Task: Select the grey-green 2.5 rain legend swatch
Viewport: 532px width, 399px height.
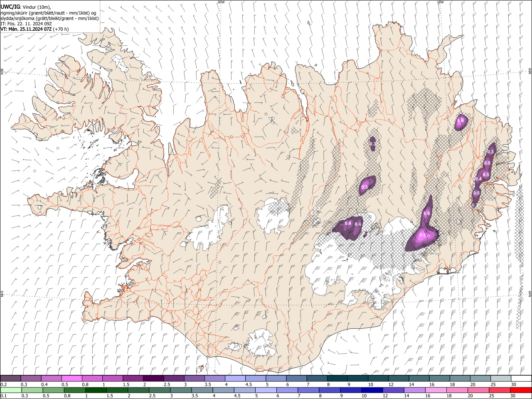Action: 160,390
